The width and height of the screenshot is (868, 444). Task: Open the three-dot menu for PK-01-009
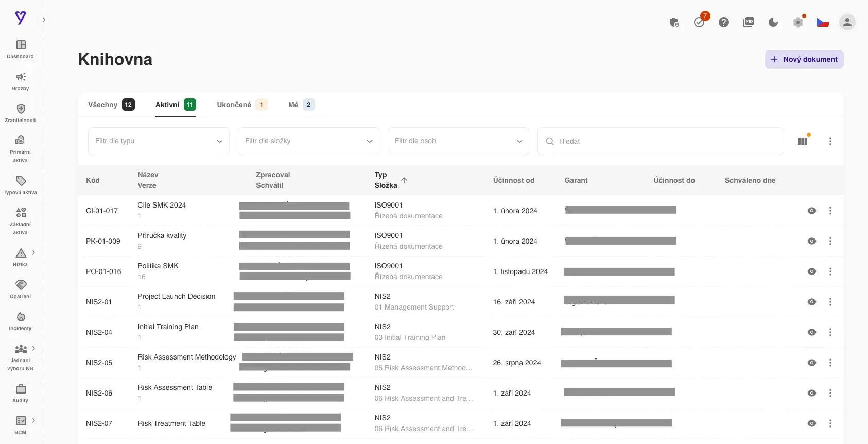830,241
